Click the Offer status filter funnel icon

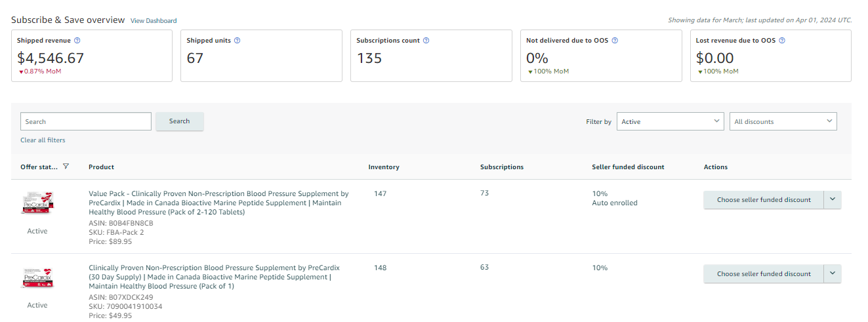point(66,167)
